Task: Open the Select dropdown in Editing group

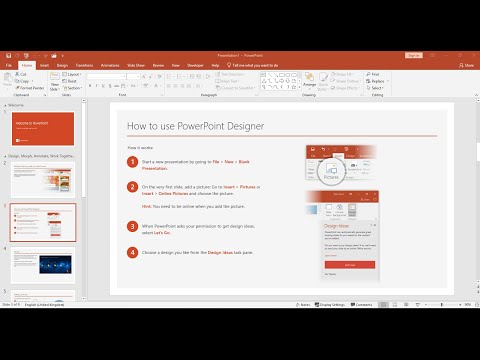Action: [375, 88]
